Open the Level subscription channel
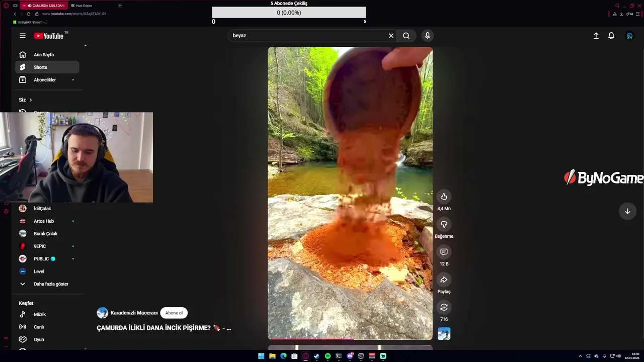Screen dimensions: 644x362 [x=47, y=271]
